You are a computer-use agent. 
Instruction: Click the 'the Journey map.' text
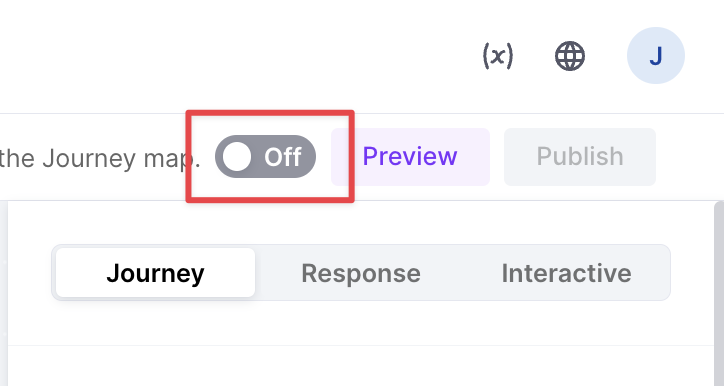(x=100, y=158)
